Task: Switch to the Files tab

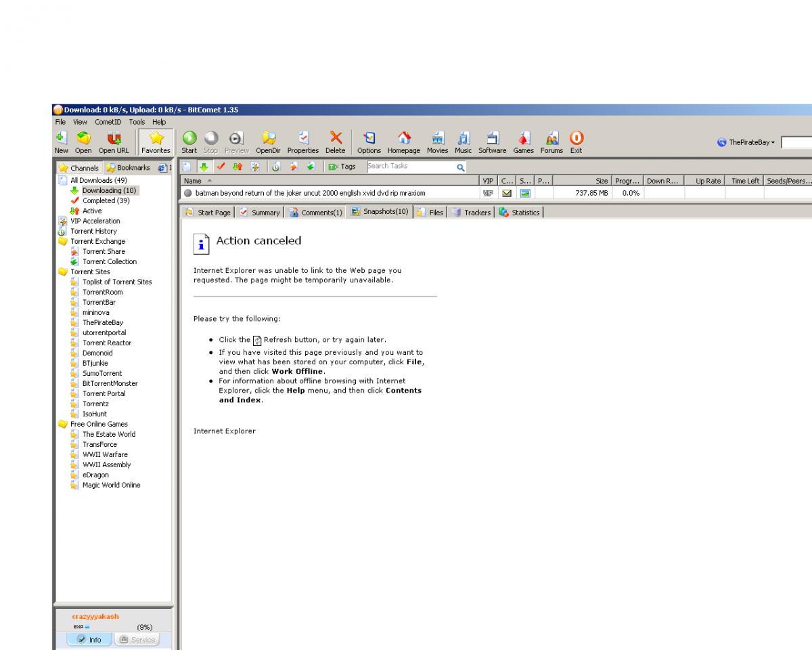Action: coord(430,212)
